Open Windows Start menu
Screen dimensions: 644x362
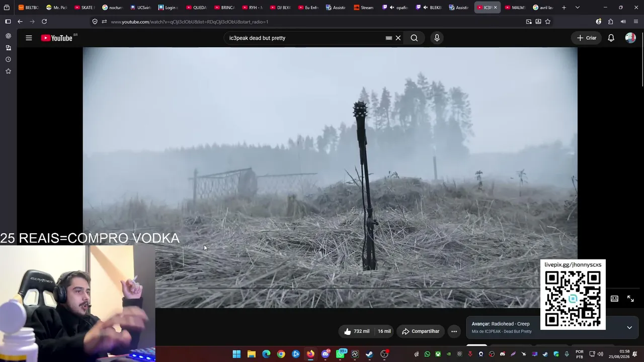[236, 354]
